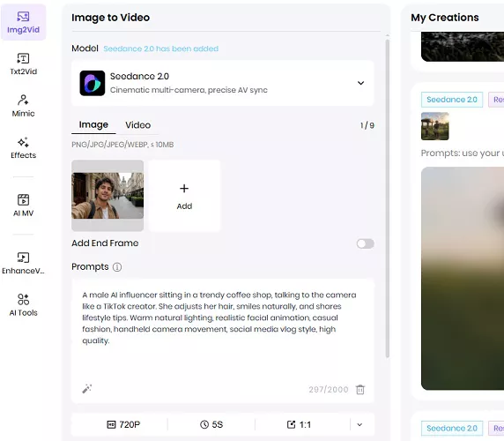Click the top Seedance 2.0 tag in My Creations
This screenshot has height=441, width=504.
452,100
